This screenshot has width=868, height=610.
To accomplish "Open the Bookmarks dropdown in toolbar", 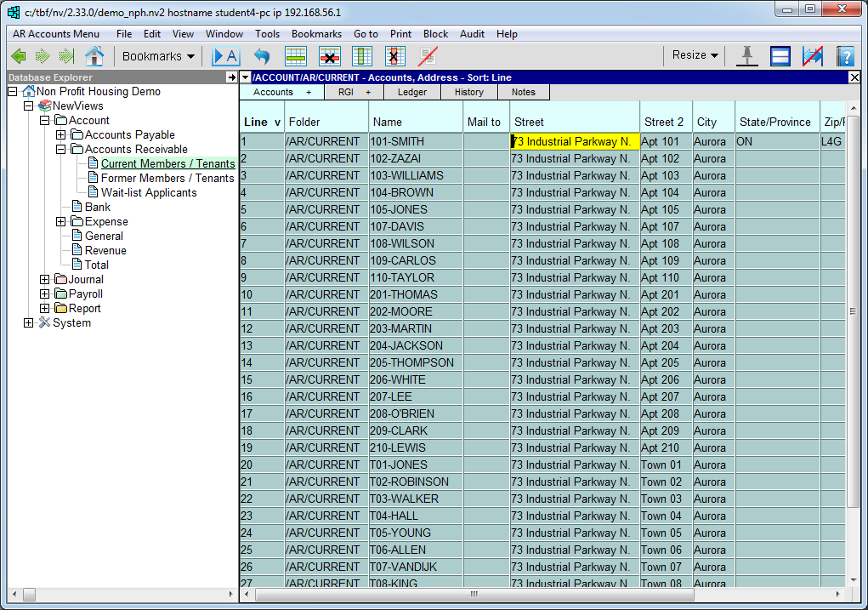I will pos(158,56).
